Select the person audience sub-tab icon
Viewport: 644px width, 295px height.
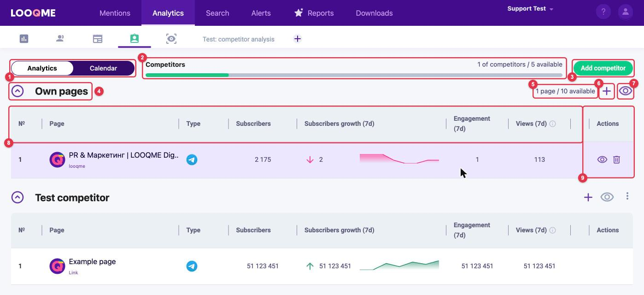pos(60,39)
